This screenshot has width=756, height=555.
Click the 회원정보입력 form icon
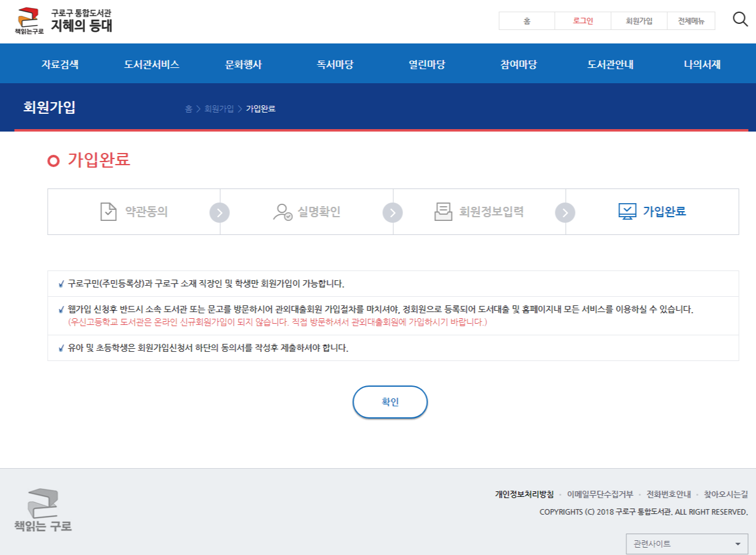pos(443,212)
